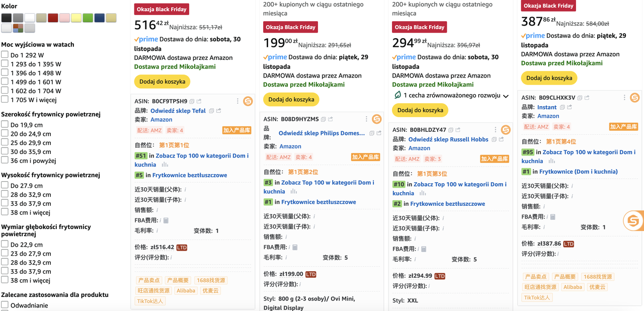Open the ASIN B08D9HYZMS share link icon
Viewport: 644px width, 311px height.
click(x=330, y=119)
